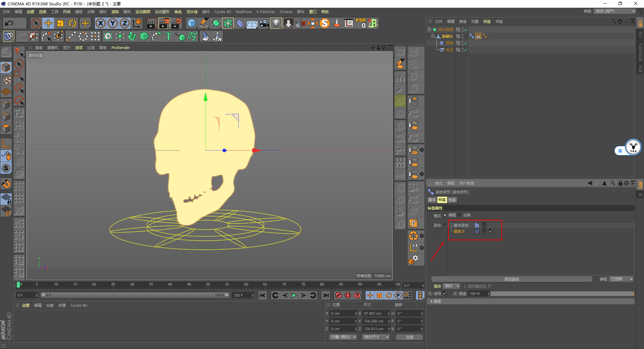644x349 pixels.
Task: Switch to the 基本 attribute tab
Action: [432, 200]
